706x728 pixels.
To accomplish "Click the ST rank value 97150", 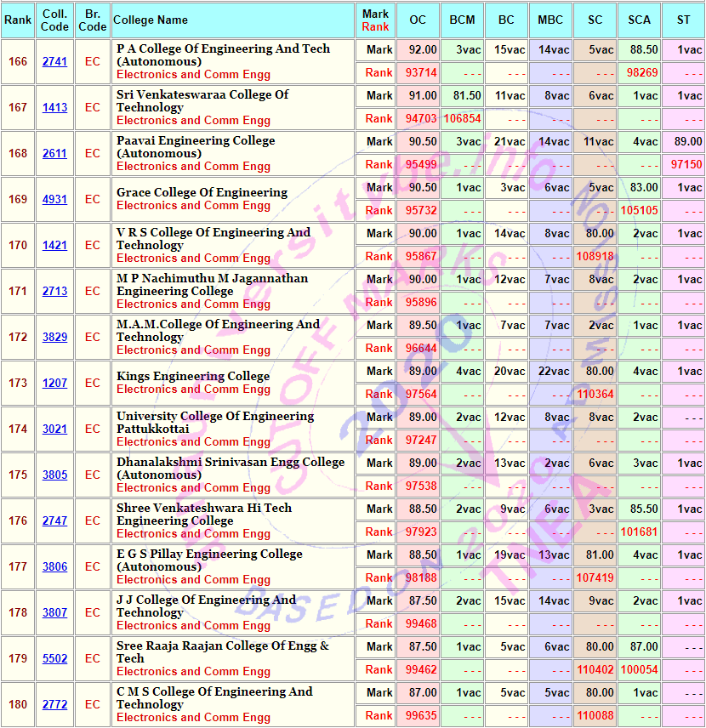I will click(686, 165).
